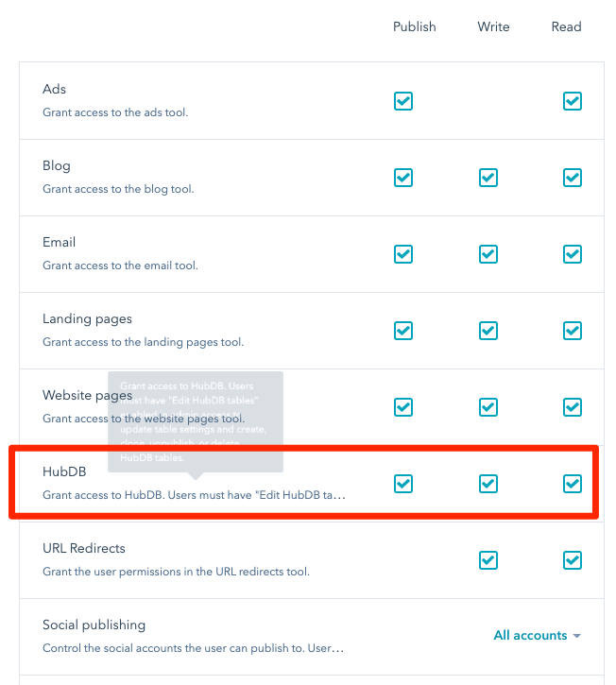Disable URL Redirects Write permission
This screenshot has width=616, height=685.
tap(488, 560)
